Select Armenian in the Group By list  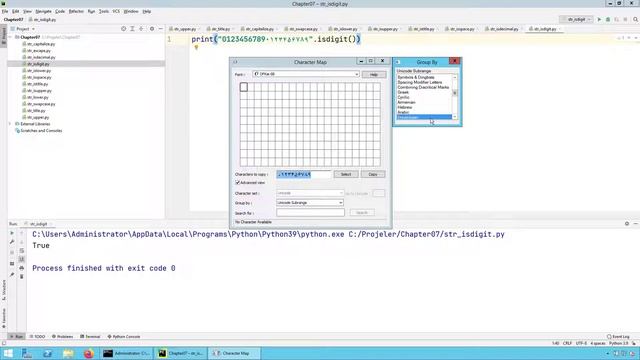coord(406,102)
